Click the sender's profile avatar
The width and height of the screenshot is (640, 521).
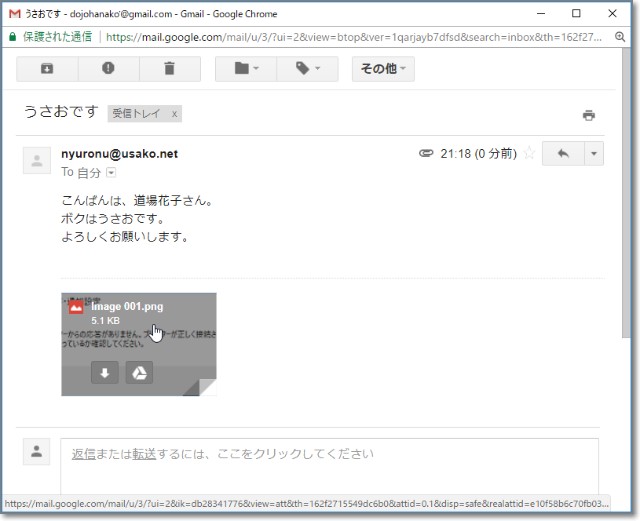[x=37, y=160]
